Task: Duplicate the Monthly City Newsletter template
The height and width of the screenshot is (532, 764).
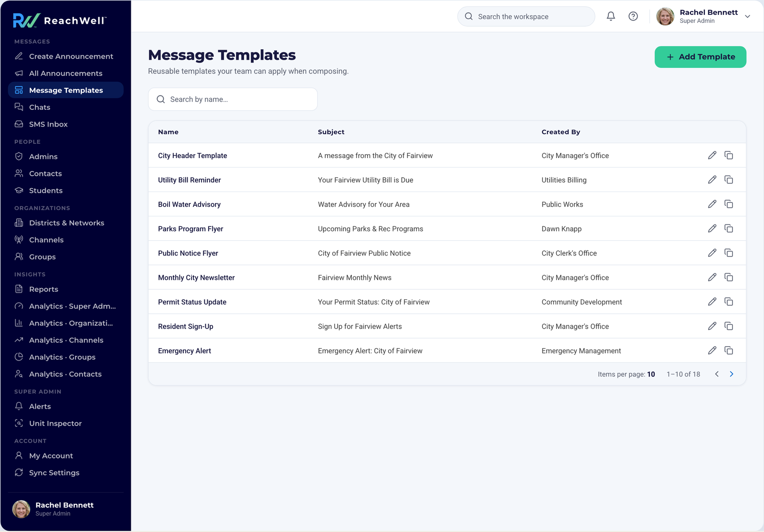Action: pos(729,277)
